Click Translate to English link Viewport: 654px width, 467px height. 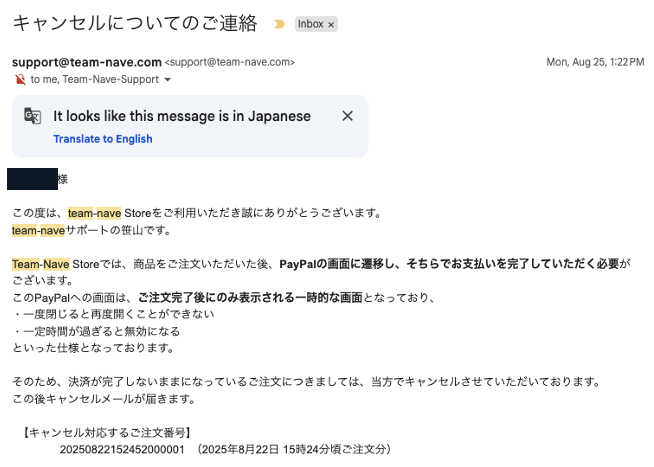click(103, 139)
